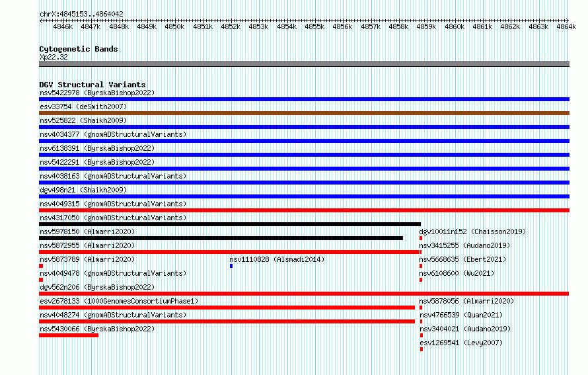Click small red marker under nsv4049478
Image resolution: width=588 pixels, height=375 pixels.
41,280
